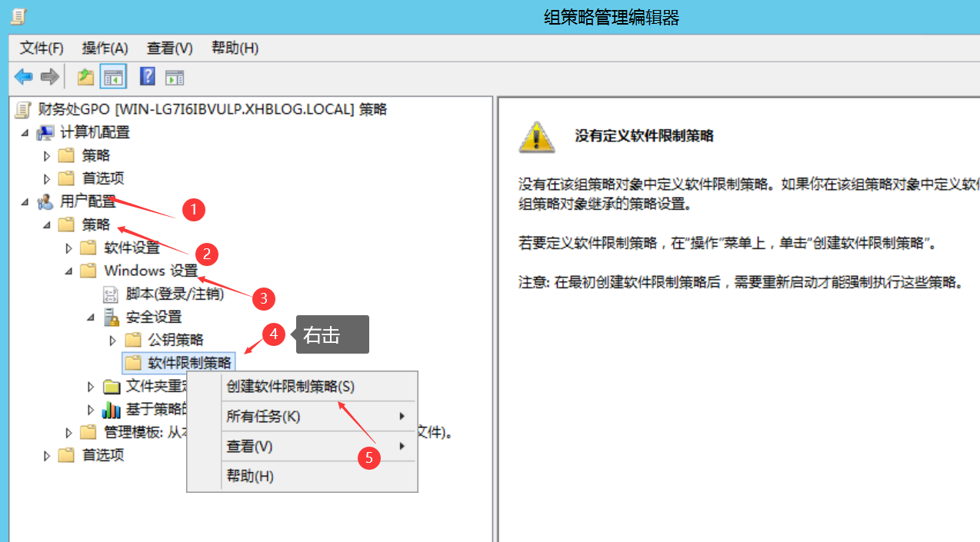The image size is (980, 542).
Task: Toggle the show/hide action pane icon
Action: pos(175,77)
